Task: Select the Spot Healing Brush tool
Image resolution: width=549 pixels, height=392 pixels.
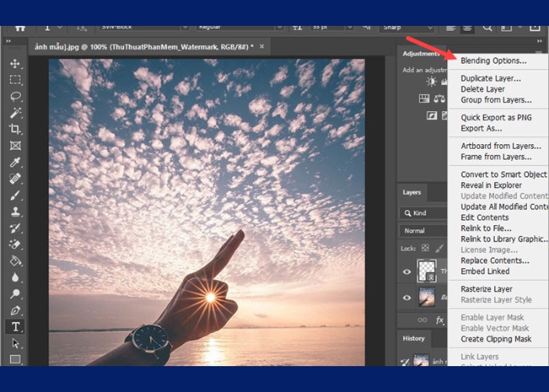Action: [x=15, y=179]
